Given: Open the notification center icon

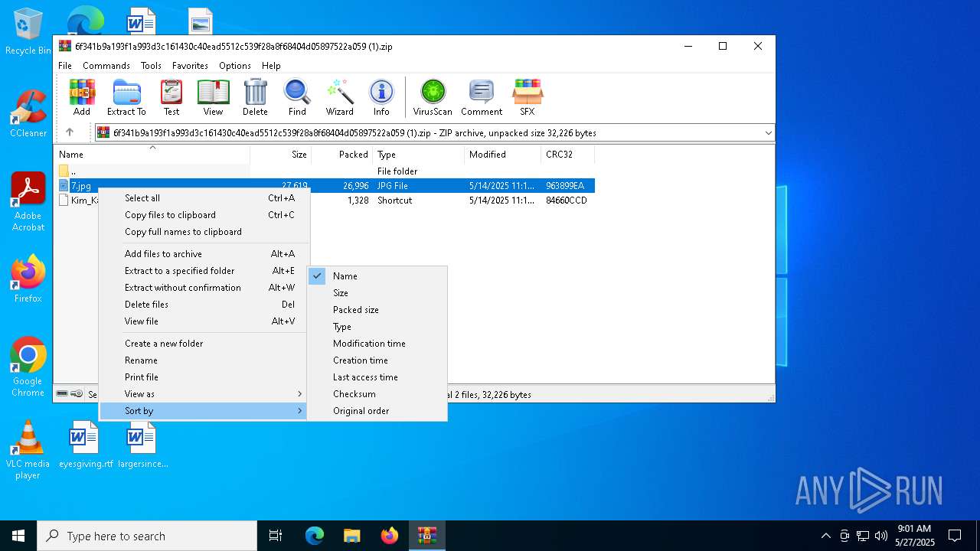Looking at the screenshot, I should (x=955, y=536).
